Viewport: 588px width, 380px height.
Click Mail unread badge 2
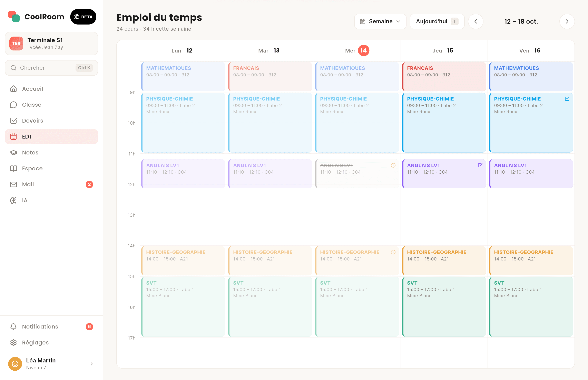click(89, 184)
